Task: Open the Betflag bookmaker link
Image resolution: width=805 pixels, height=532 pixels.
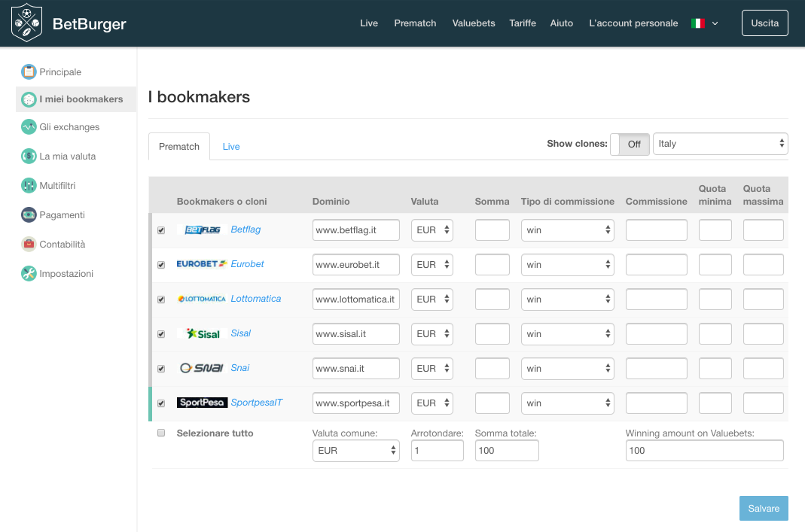Action: 245,230
